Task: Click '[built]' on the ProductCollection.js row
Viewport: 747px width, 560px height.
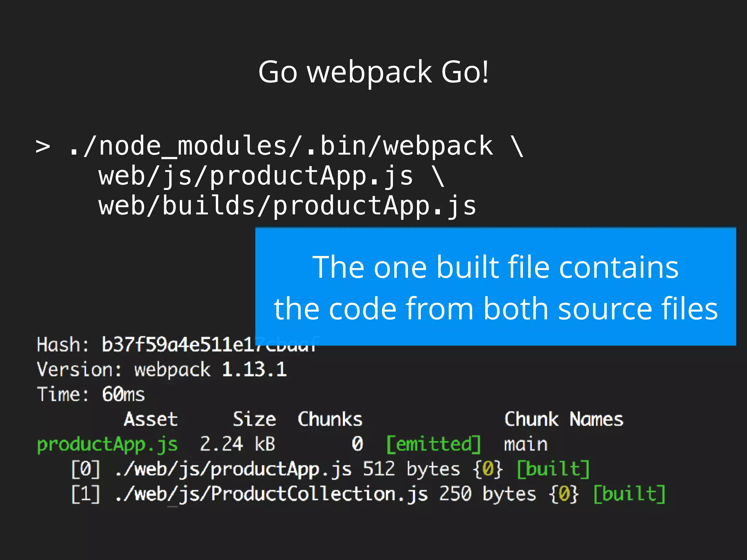Action: [x=630, y=494]
